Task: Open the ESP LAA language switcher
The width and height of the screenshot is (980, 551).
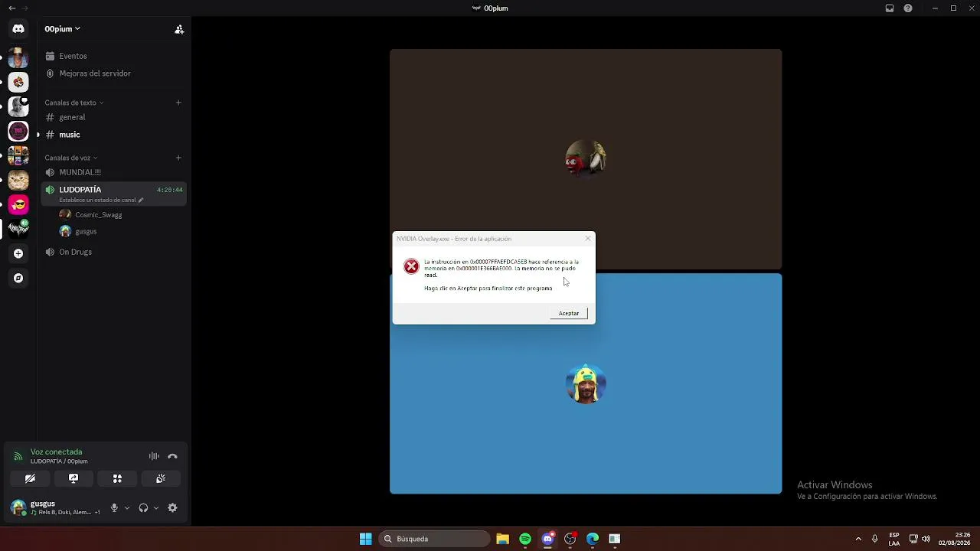Action: 894,539
